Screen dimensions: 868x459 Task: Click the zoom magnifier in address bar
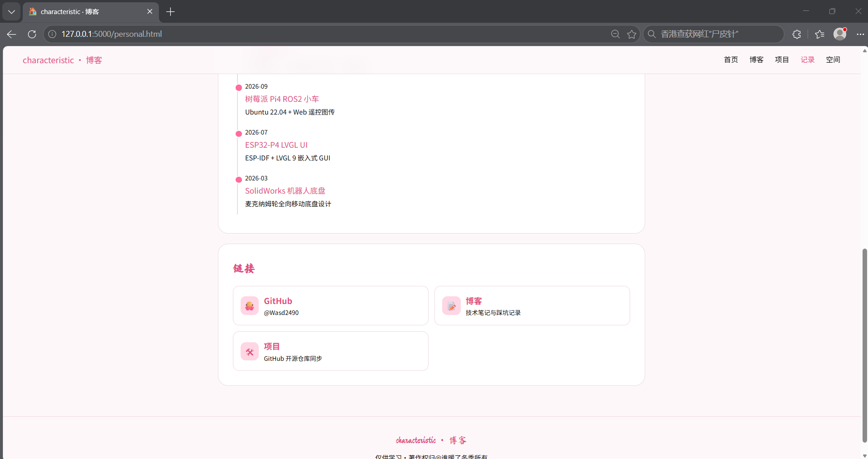(x=615, y=34)
